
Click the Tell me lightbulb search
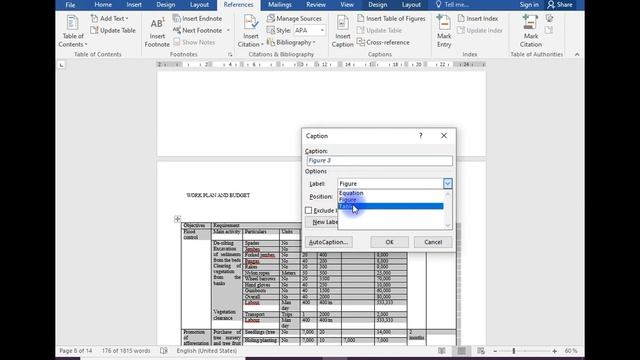(x=452, y=4)
